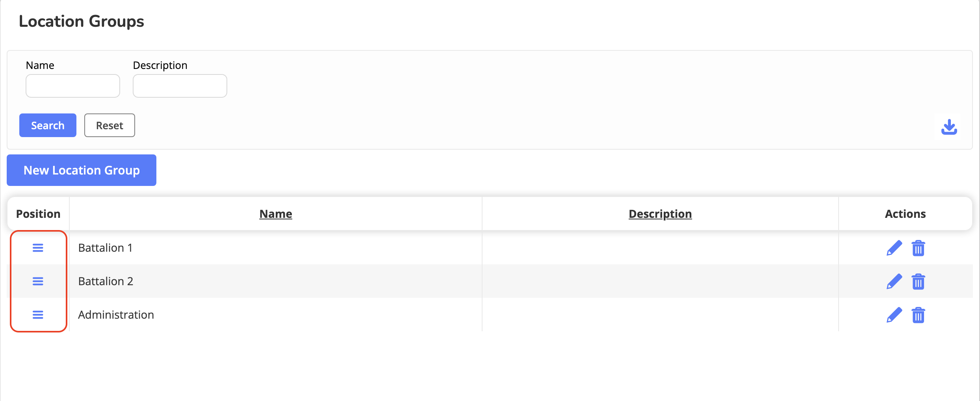
Task: Edit the Battalion 1 location group
Action: pyautogui.click(x=894, y=248)
